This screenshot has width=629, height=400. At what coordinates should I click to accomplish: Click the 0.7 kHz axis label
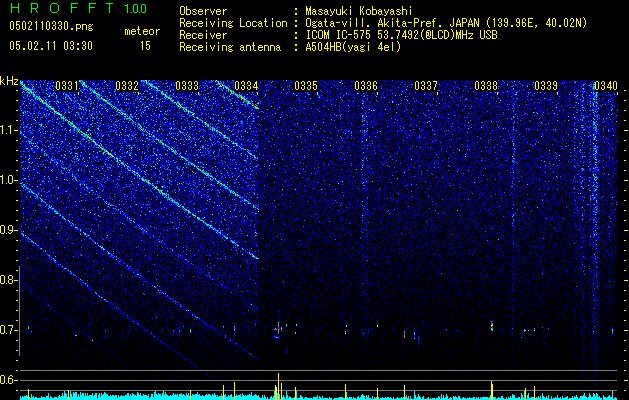coord(9,330)
